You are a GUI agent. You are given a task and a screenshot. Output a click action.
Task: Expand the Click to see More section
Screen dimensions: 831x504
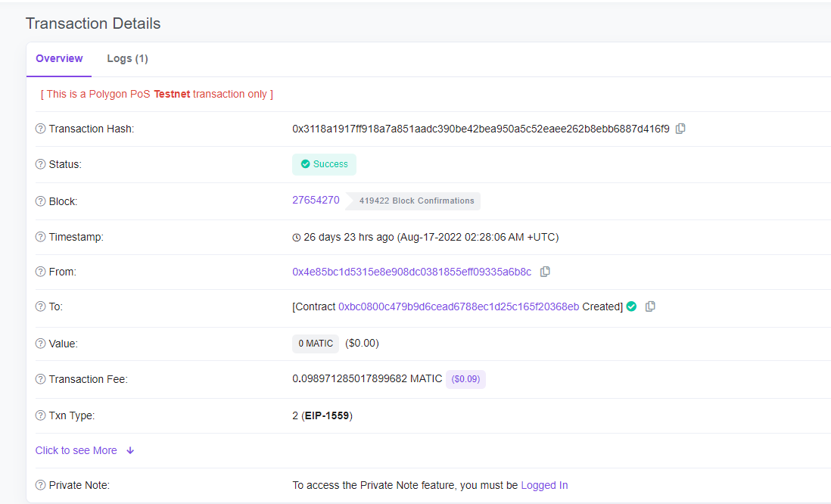tap(76, 450)
